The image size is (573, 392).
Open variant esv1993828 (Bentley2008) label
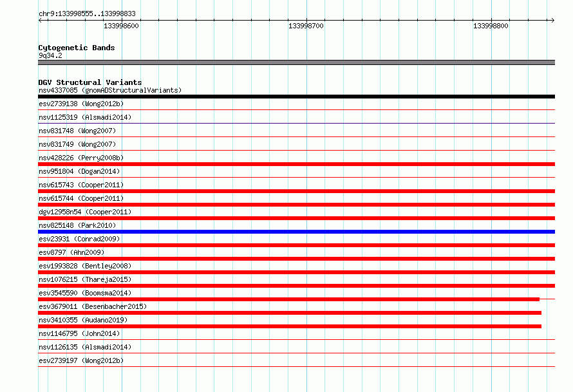tap(85, 266)
